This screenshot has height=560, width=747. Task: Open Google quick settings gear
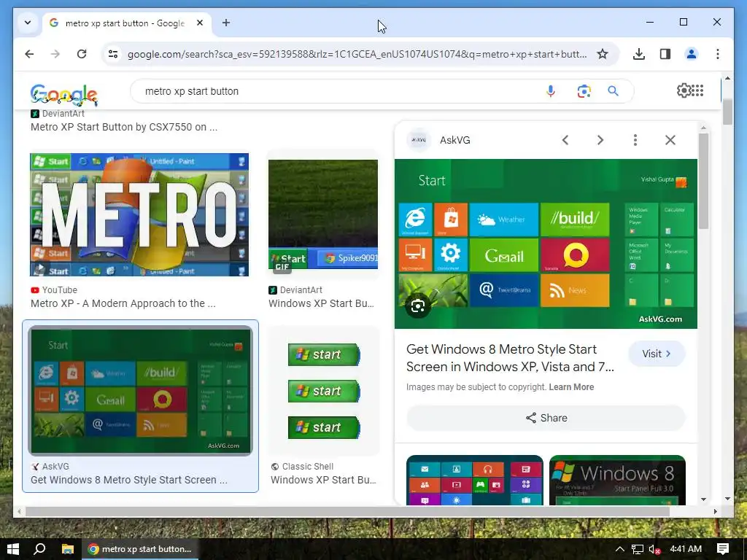(684, 90)
